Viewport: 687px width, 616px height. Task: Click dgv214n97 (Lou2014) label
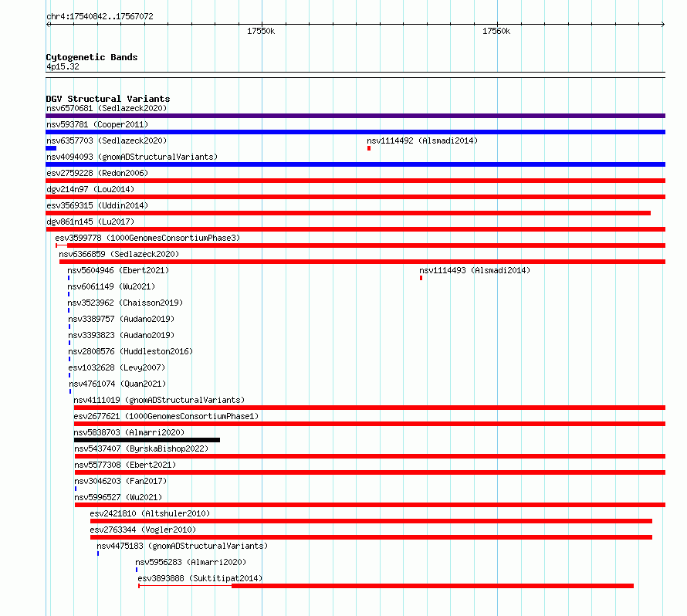pyautogui.click(x=90, y=189)
